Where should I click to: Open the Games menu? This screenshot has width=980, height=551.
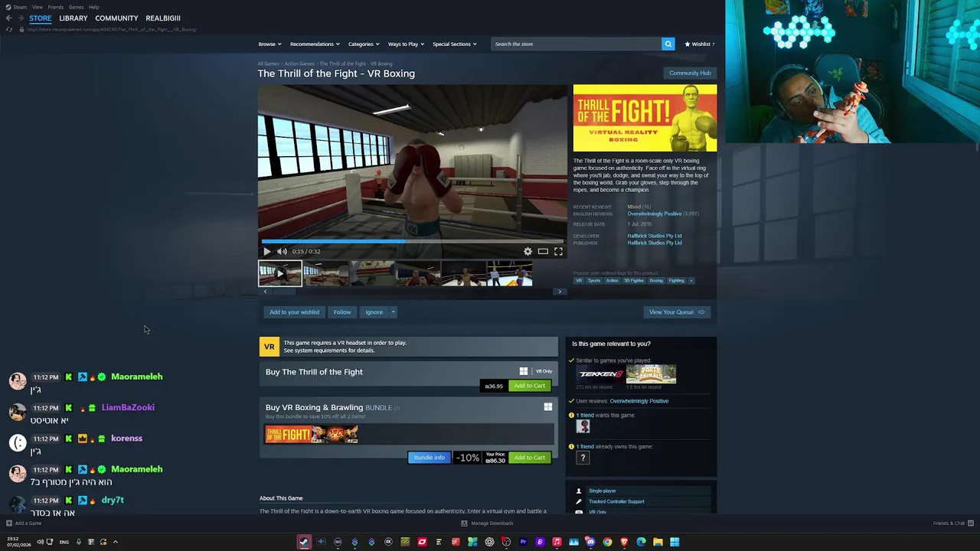[x=76, y=7]
